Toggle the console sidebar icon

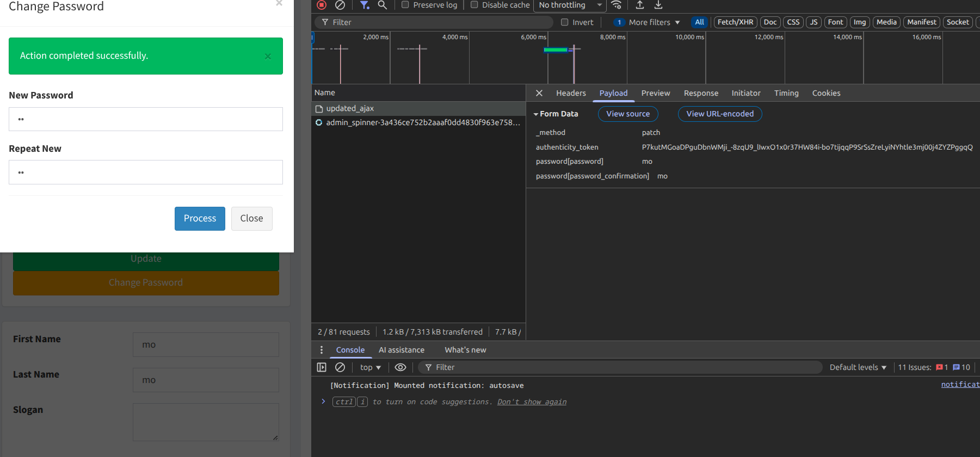tap(322, 367)
